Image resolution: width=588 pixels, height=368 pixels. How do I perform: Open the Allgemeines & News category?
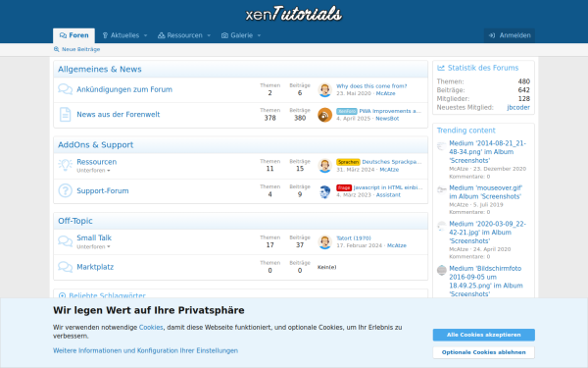(x=100, y=69)
